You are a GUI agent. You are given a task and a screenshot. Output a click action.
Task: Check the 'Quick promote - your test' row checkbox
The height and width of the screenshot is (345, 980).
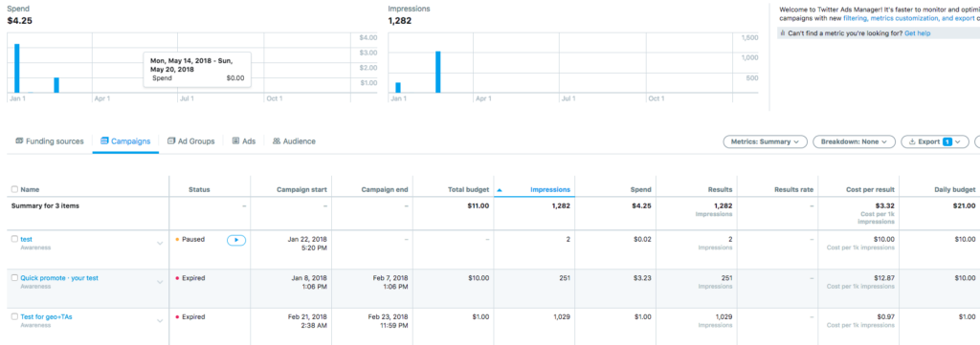(15, 277)
